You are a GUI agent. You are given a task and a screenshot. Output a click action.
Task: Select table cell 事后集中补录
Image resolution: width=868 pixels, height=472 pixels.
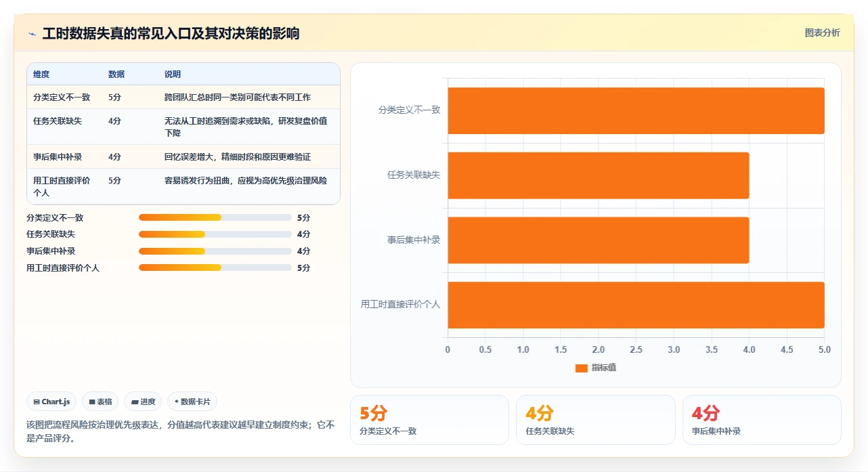(58, 157)
